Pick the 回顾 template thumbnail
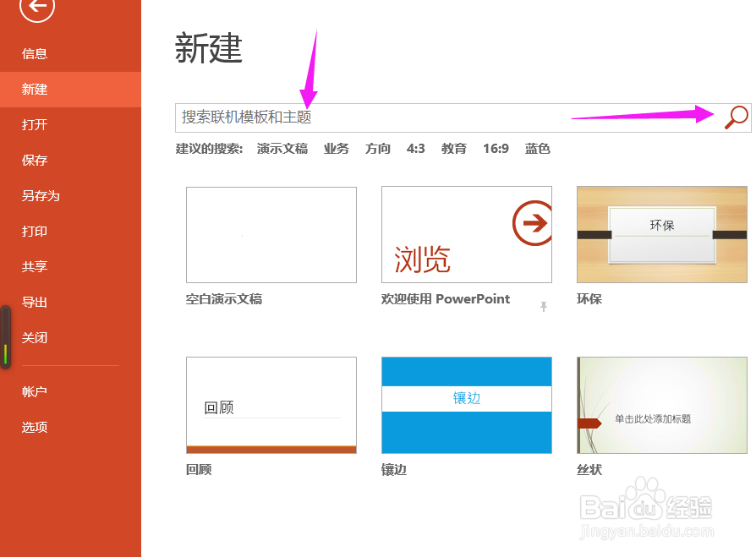The image size is (756, 557). tap(271, 405)
